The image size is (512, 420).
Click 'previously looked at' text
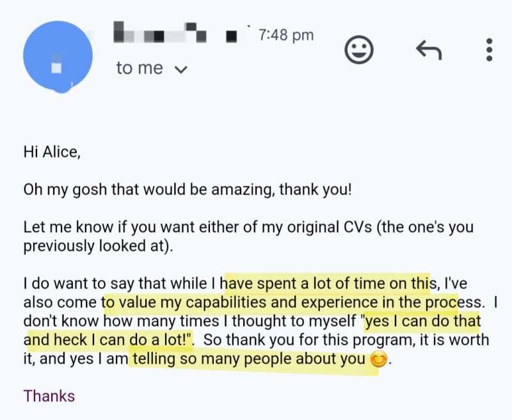coord(96,245)
